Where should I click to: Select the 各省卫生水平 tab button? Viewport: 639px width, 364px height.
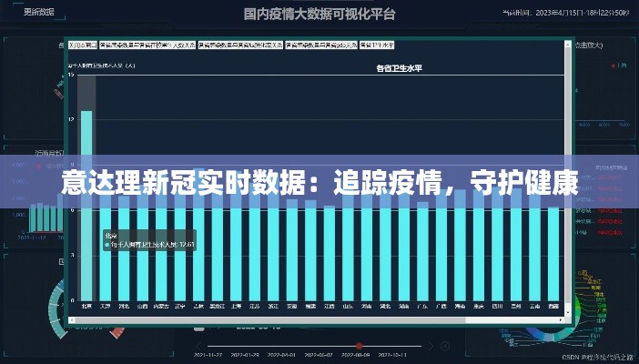pyautogui.click(x=378, y=45)
